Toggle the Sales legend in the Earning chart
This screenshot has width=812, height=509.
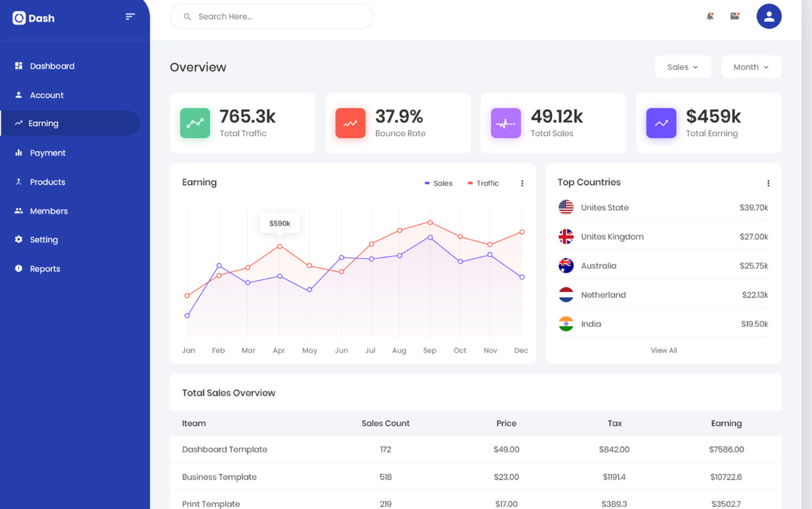click(438, 183)
